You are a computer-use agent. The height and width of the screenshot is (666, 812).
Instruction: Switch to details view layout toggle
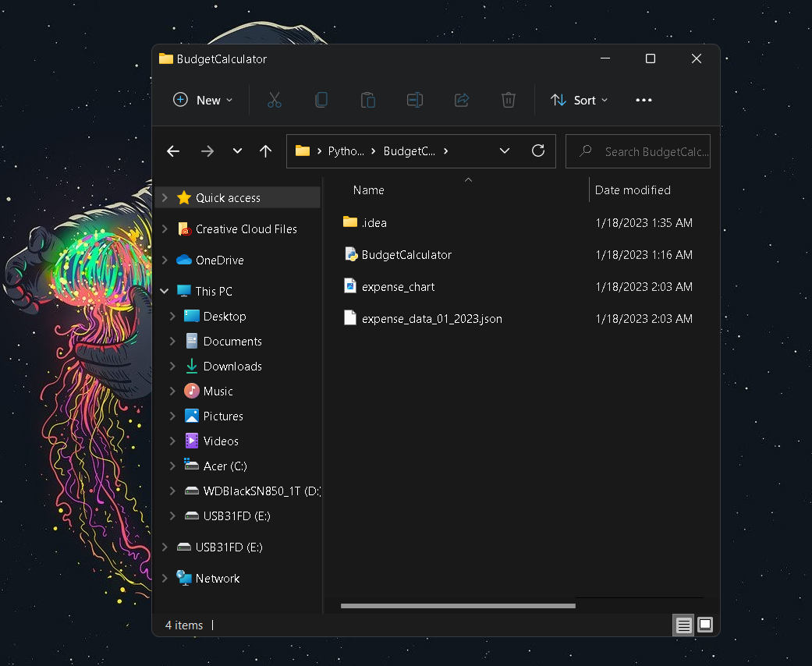coord(683,625)
